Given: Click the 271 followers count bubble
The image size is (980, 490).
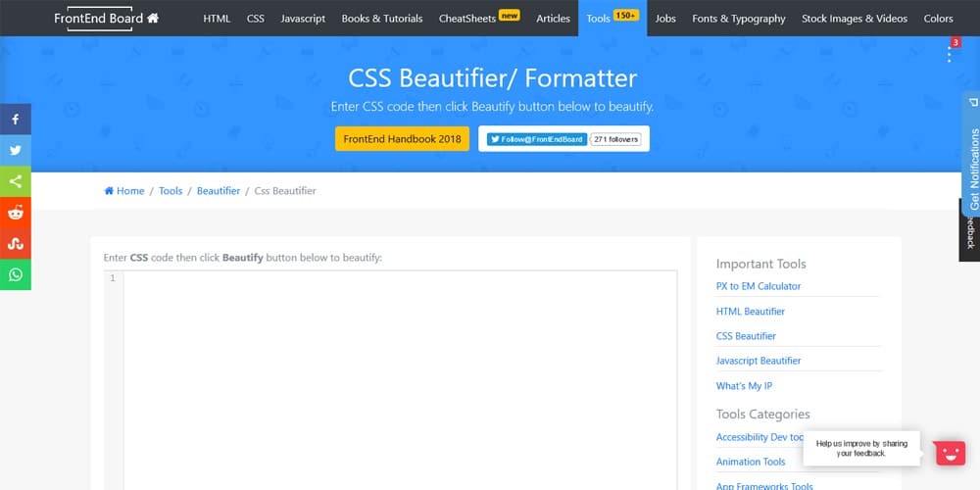Looking at the screenshot, I should coord(616,139).
